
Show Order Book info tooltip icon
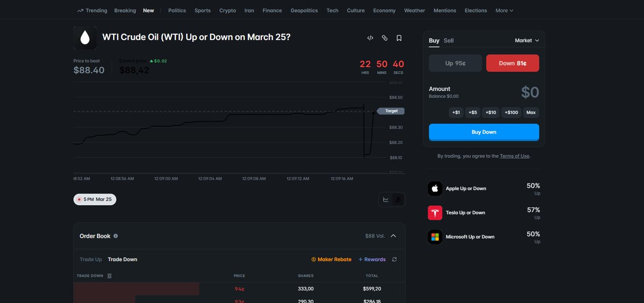(116, 236)
